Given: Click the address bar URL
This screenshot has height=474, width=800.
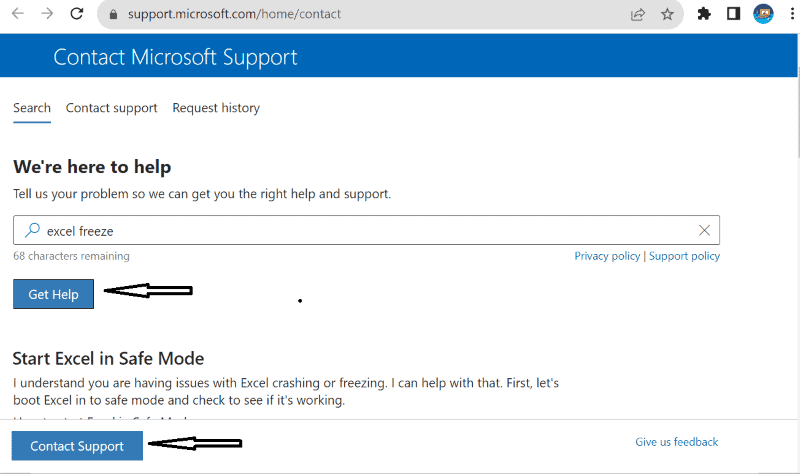Looking at the screenshot, I should pos(234,14).
